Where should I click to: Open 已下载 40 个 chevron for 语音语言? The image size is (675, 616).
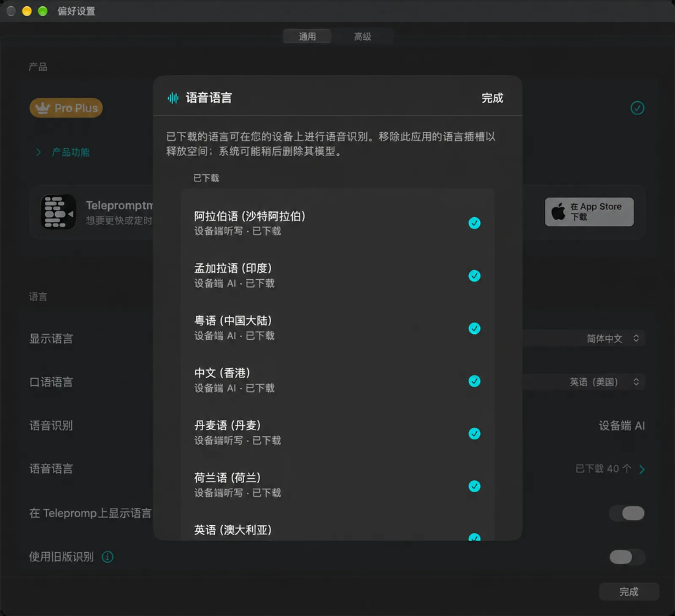(x=642, y=469)
